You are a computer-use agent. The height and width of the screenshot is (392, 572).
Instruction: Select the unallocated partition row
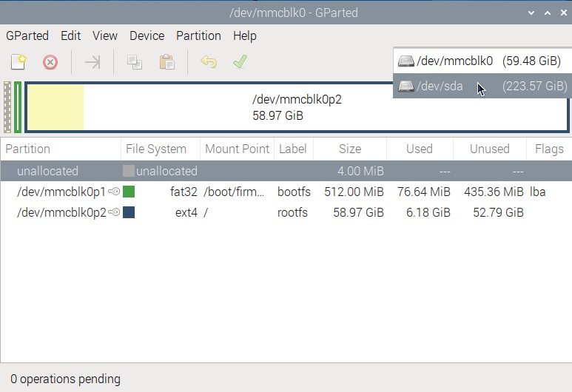pos(286,171)
